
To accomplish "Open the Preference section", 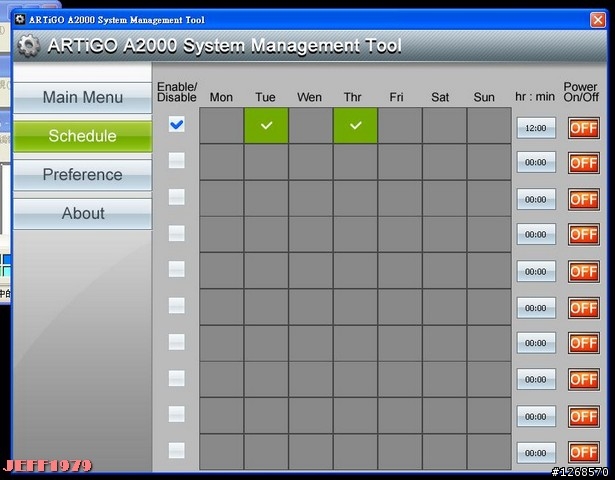I will (x=82, y=175).
